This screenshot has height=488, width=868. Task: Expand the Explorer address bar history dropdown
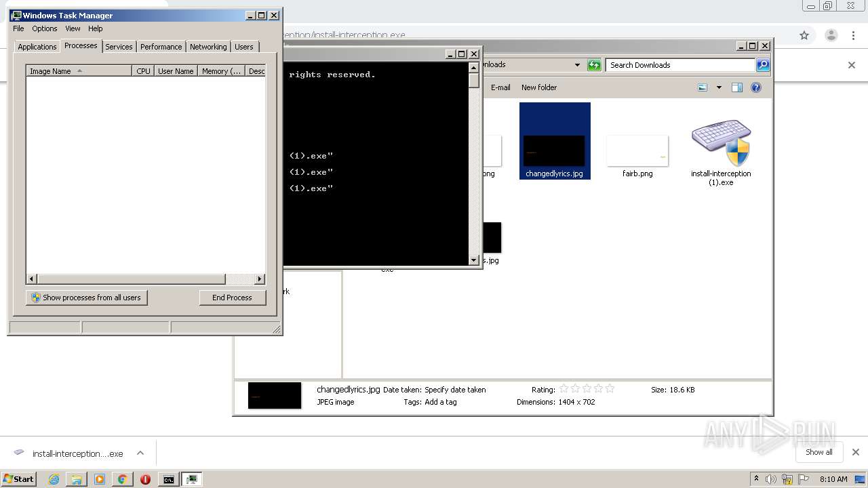[x=577, y=65]
